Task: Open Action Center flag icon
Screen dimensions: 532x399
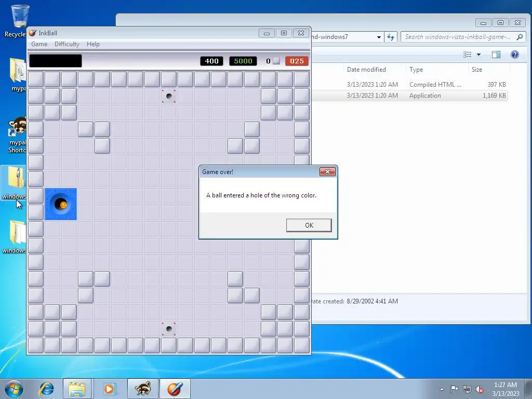Action: tap(454, 389)
